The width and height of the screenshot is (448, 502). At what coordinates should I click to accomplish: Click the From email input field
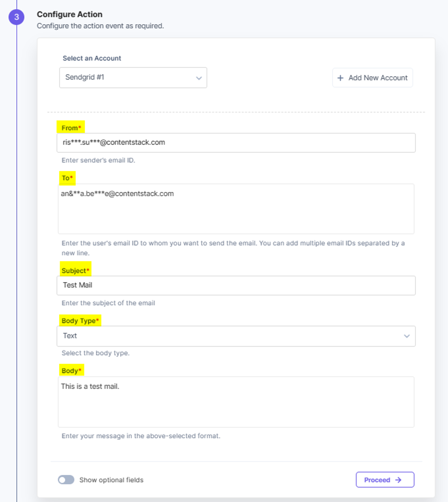(x=236, y=143)
